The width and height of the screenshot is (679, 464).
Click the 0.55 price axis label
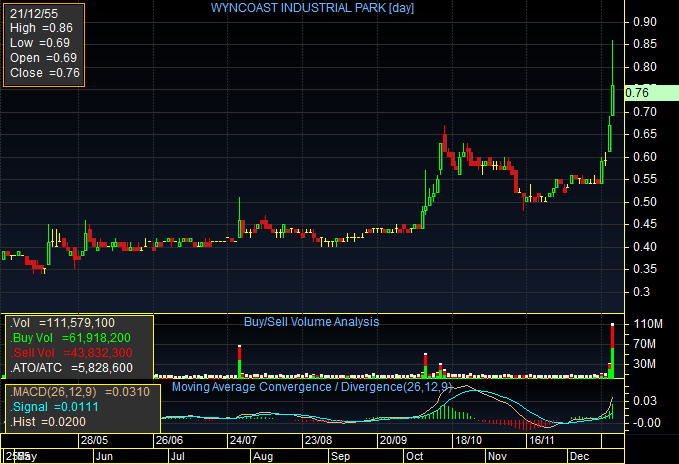tap(645, 179)
